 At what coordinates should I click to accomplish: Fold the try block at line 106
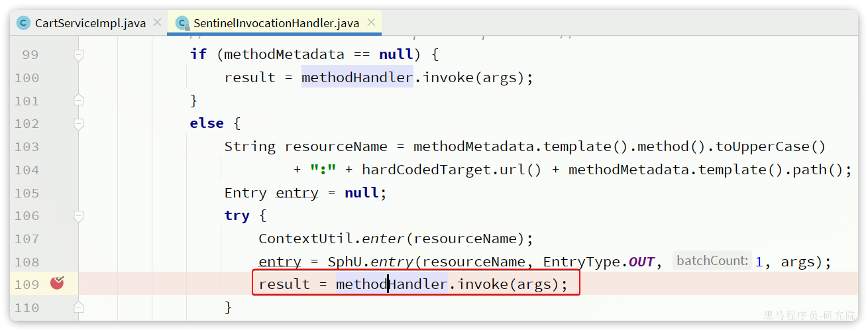[79, 215]
